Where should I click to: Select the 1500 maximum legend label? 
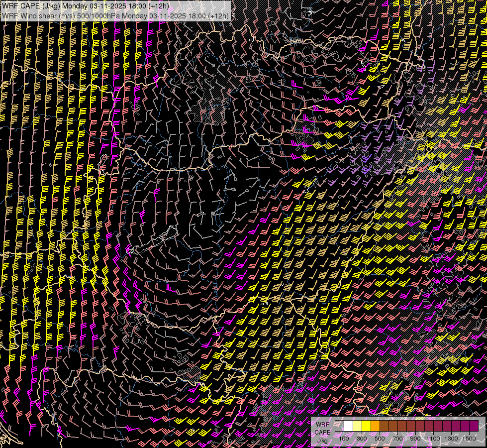point(469,439)
